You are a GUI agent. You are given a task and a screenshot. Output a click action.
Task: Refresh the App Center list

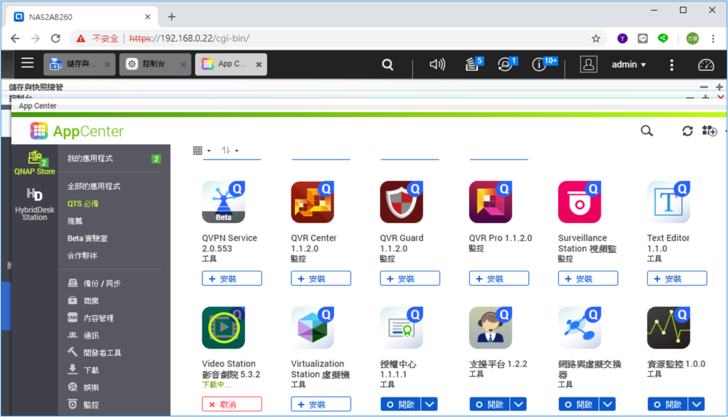point(687,131)
